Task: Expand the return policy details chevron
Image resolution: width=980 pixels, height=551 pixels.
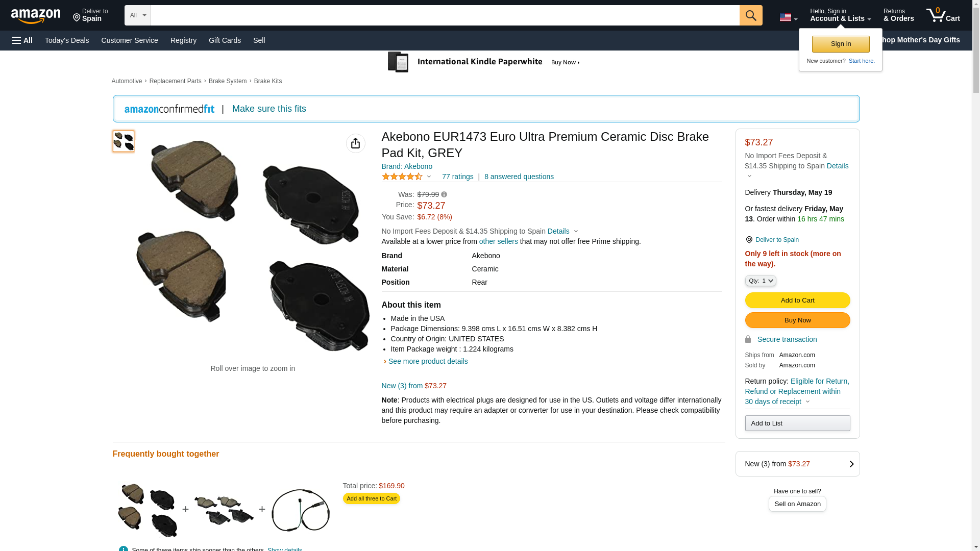Action: (807, 402)
